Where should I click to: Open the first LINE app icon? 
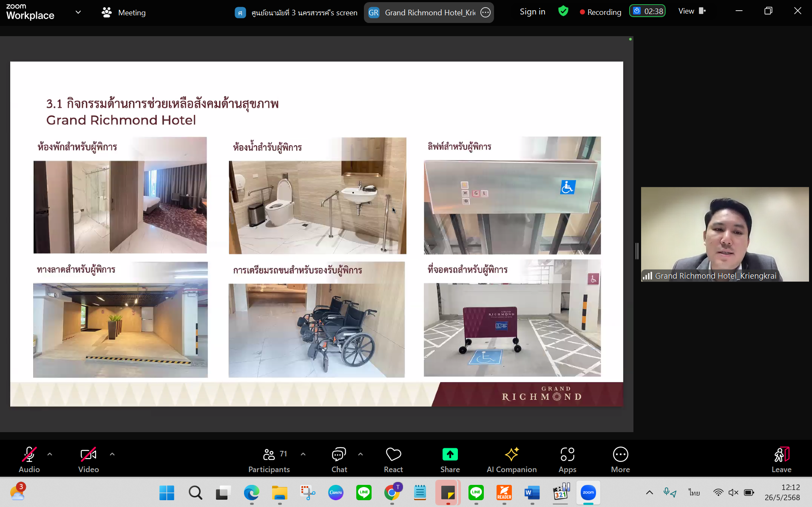coord(363,493)
